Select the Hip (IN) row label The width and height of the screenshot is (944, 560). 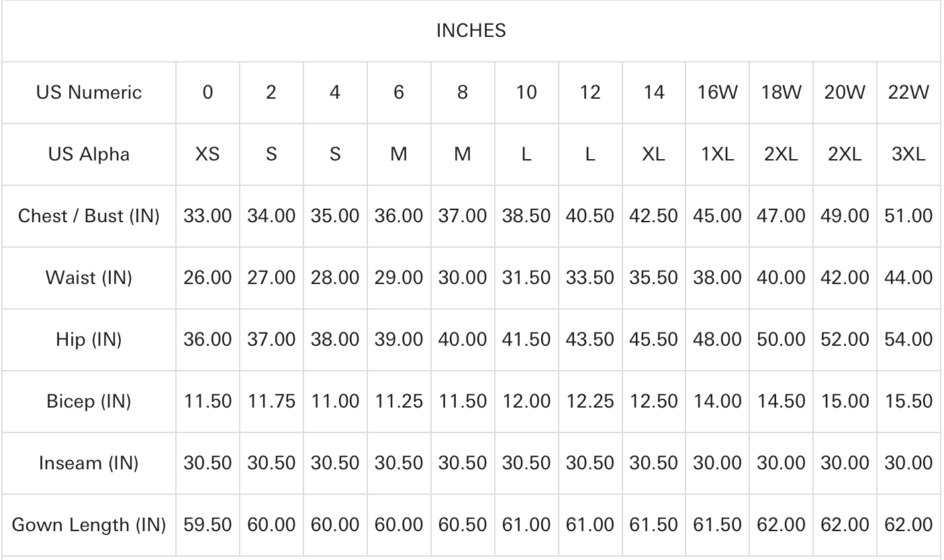89,340
